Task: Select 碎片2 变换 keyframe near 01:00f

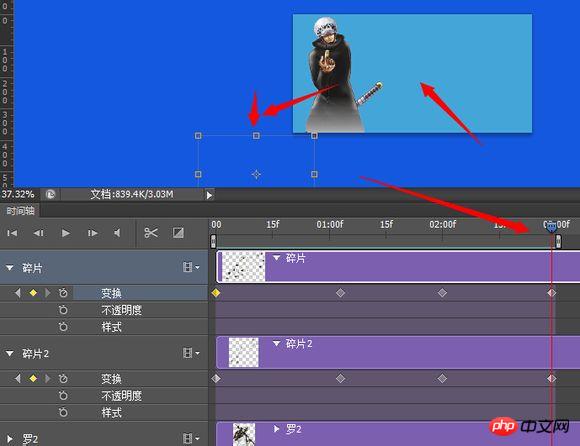Action: [341, 378]
